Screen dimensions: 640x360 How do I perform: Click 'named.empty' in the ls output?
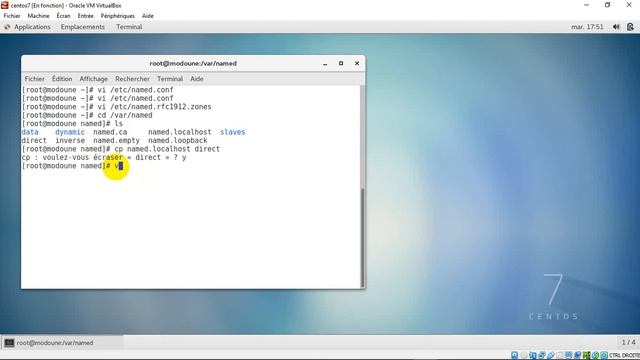click(116, 140)
